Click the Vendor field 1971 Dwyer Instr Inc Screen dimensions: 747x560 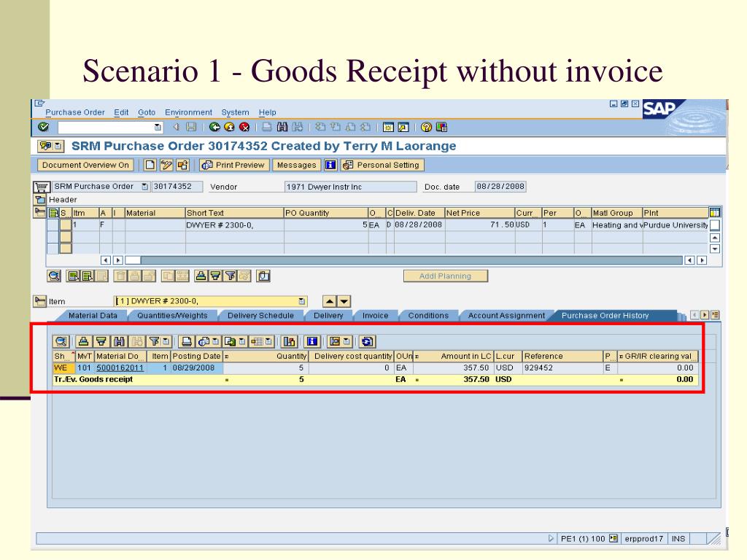[x=350, y=187]
